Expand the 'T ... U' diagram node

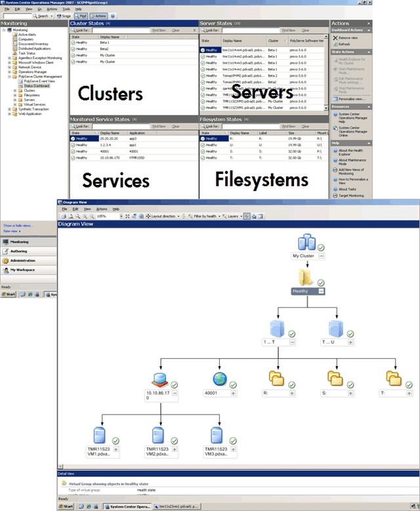[x=350, y=342]
